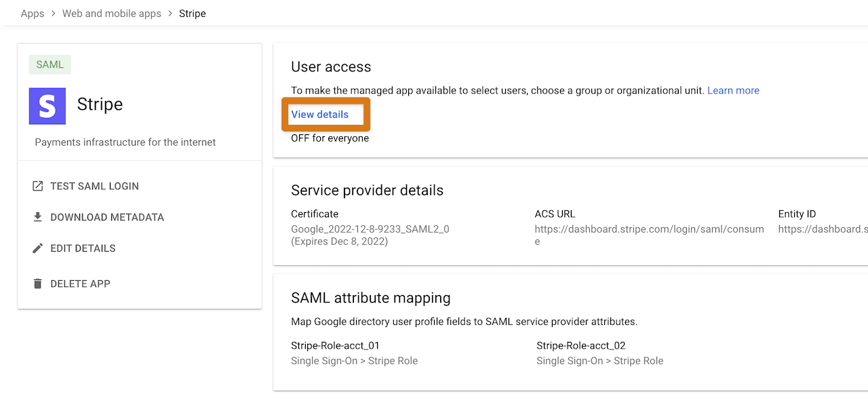868x409 pixels.
Task: Click the Map Google directory user profile fields description
Action: coord(465,322)
